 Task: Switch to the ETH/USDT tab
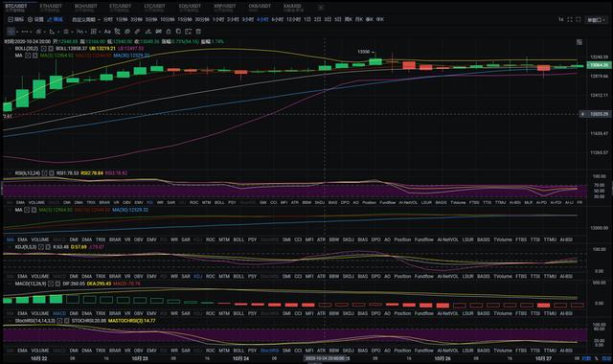[x=51, y=8]
